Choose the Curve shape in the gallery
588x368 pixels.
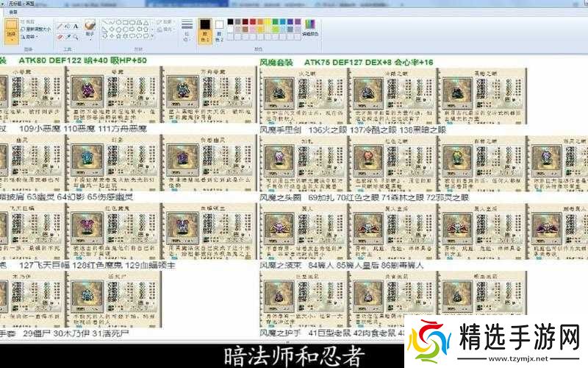pyautogui.click(x=112, y=22)
